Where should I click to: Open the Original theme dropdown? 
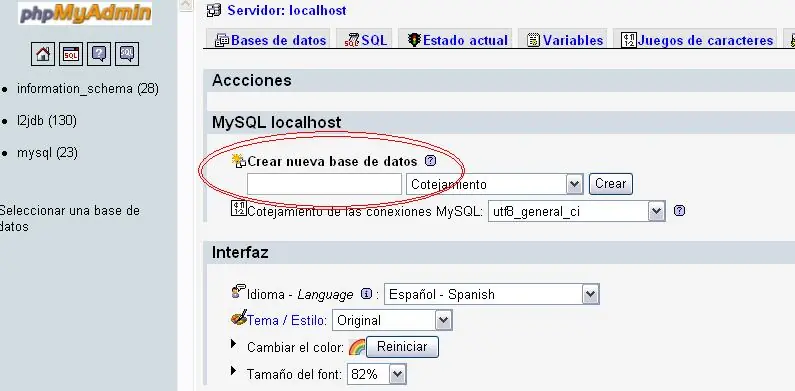coord(392,321)
